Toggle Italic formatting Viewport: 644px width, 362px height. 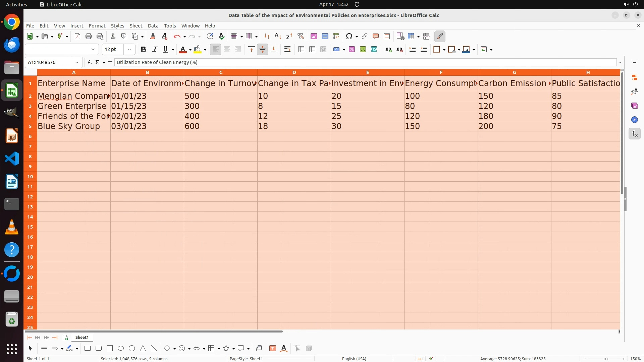pos(155,49)
